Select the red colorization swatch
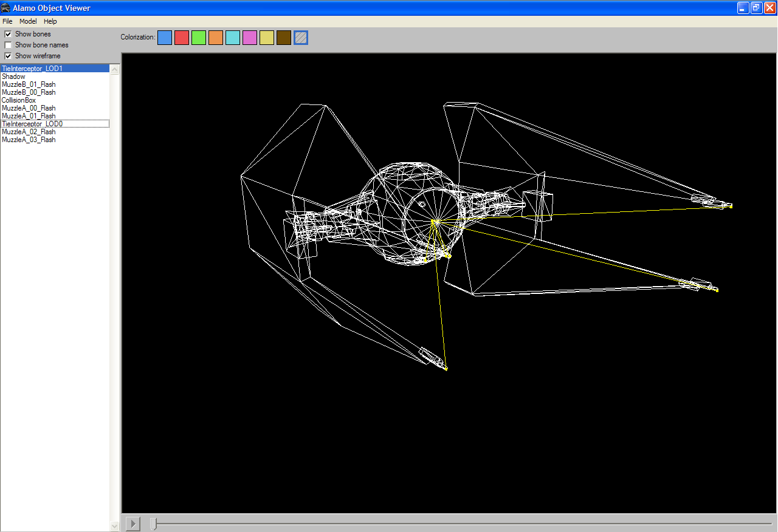Viewport: 778px width, 532px height. [x=181, y=38]
